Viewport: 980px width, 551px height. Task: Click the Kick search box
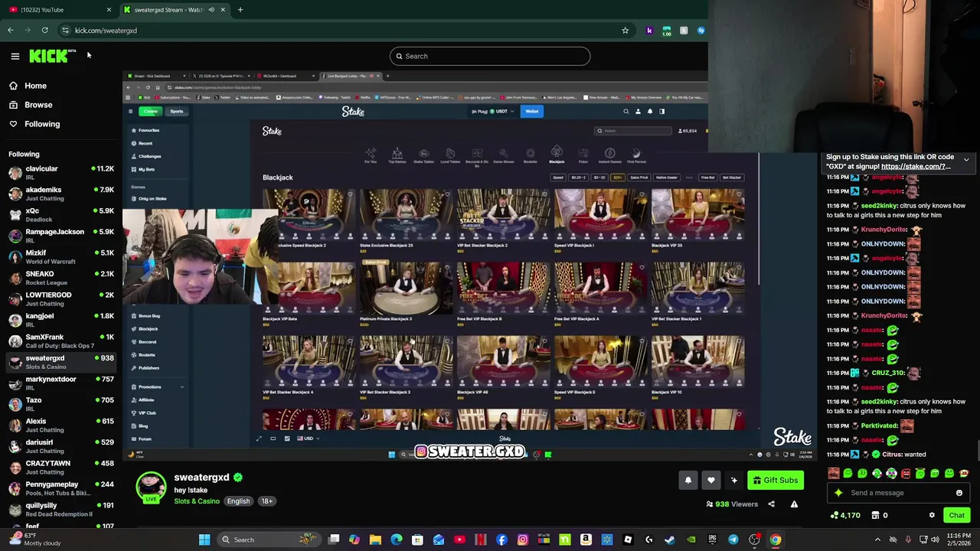pyautogui.click(x=490, y=56)
